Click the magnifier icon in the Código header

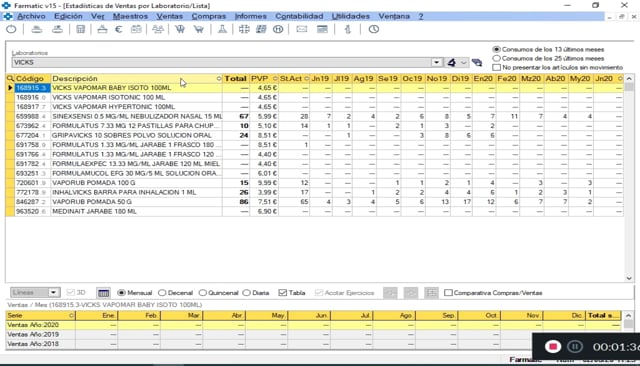click(x=10, y=78)
